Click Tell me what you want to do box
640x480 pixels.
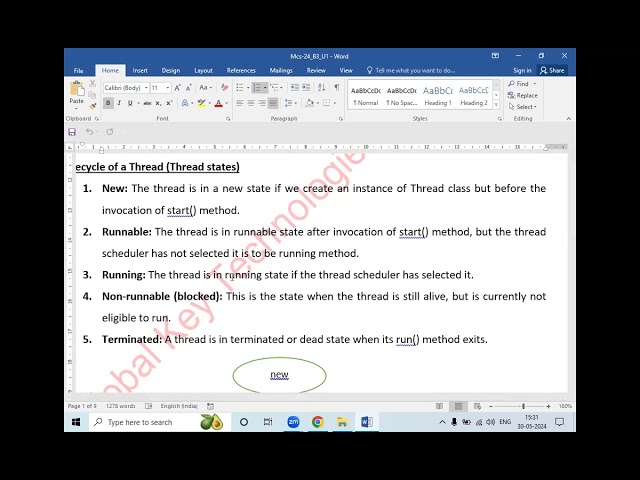click(411, 71)
